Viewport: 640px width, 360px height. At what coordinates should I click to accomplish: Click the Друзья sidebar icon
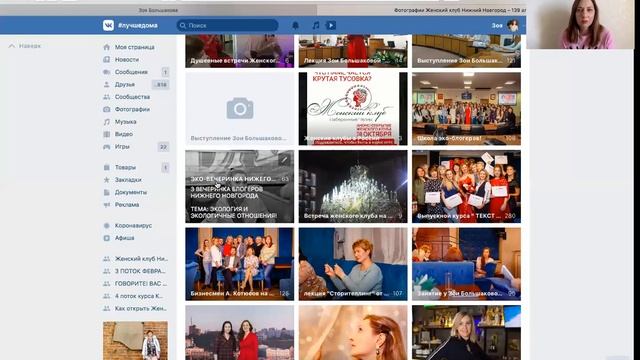pos(107,84)
